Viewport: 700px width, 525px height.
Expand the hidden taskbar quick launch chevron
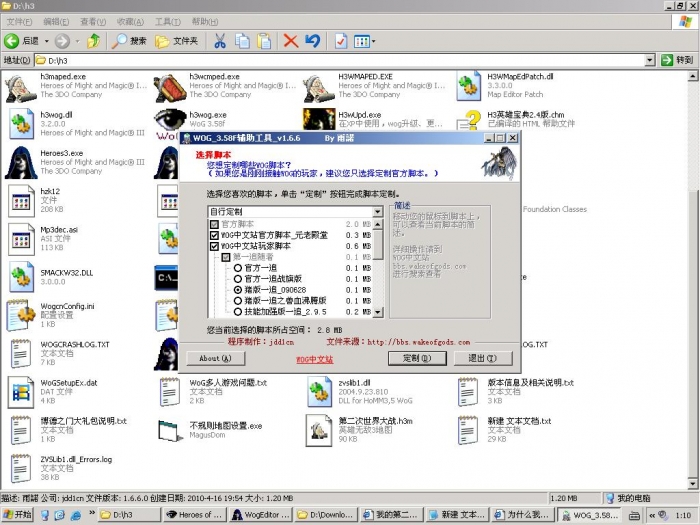(x=92, y=512)
